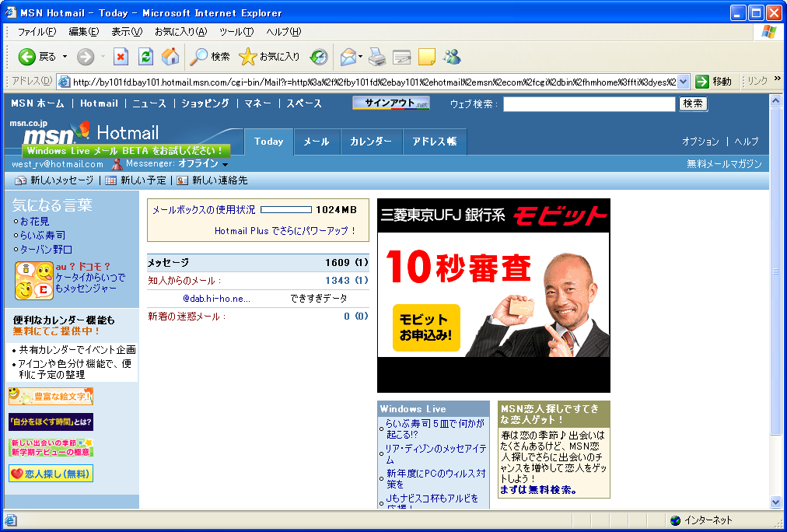The width and height of the screenshot is (787, 532).
Task: Open 知人からのメール count 1343
Action: [338, 281]
